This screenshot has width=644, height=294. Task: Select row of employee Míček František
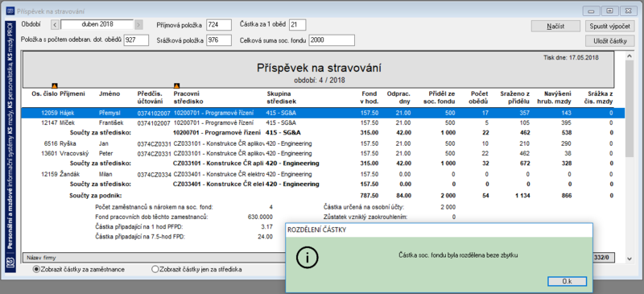click(324, 122)
